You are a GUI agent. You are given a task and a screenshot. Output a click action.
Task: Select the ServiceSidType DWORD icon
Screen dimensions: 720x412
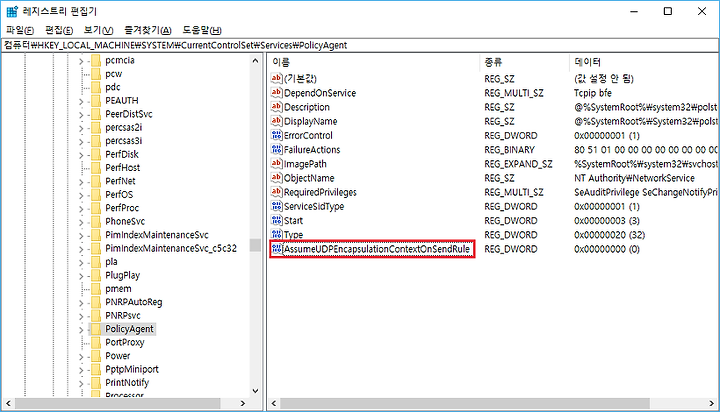(x=276, y=206)
